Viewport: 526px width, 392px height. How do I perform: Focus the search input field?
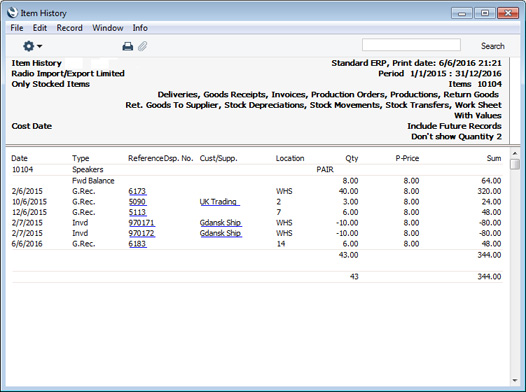point(411,45)
